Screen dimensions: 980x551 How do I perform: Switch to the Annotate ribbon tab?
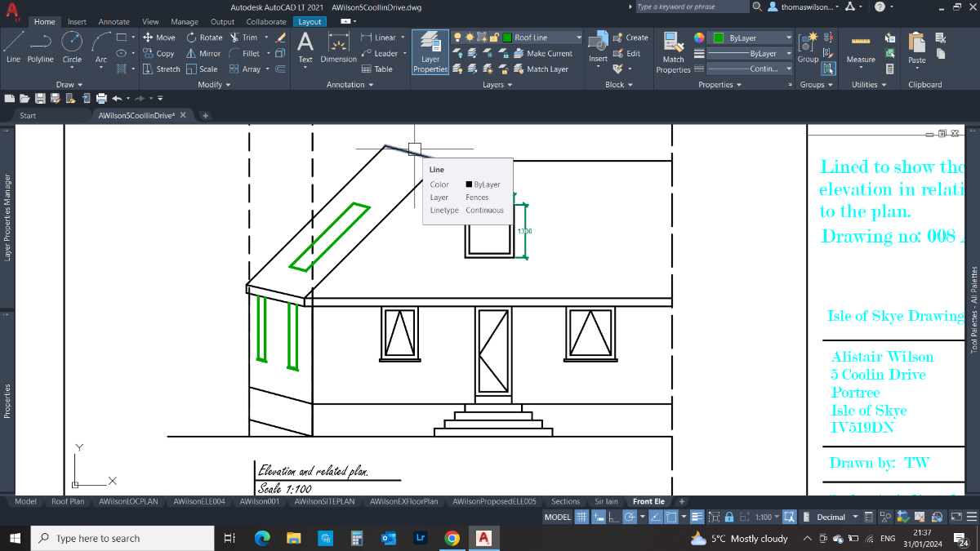(x=114, y=22)
